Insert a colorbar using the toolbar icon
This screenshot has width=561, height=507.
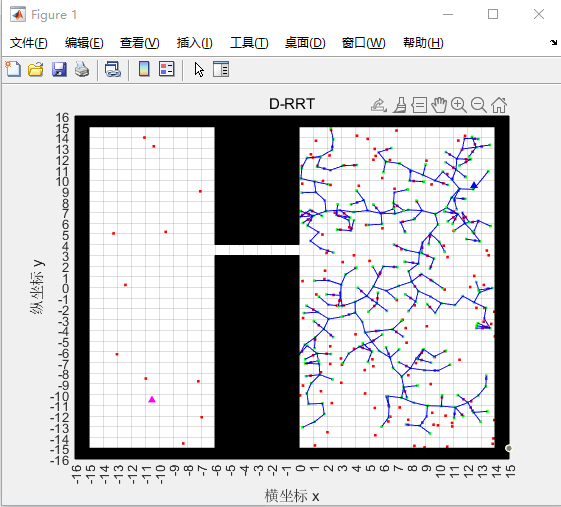pyautogui.click(x=144, y=69)
